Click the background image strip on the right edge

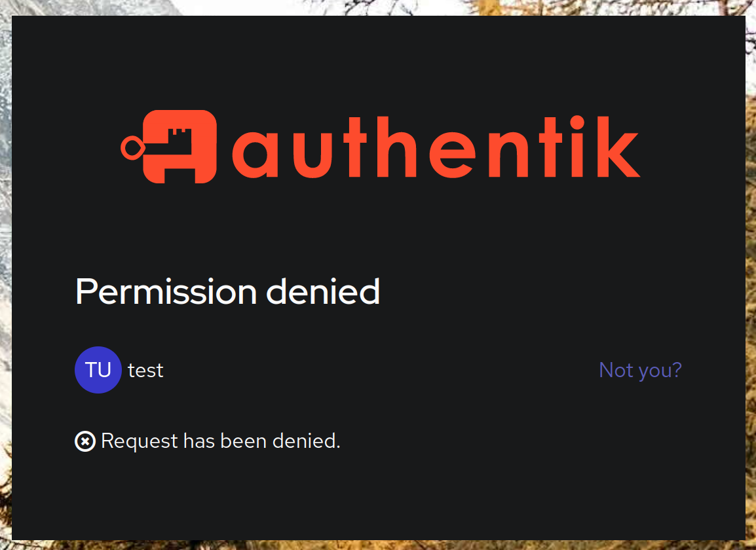pyautogui.click(x=751, y=275)
